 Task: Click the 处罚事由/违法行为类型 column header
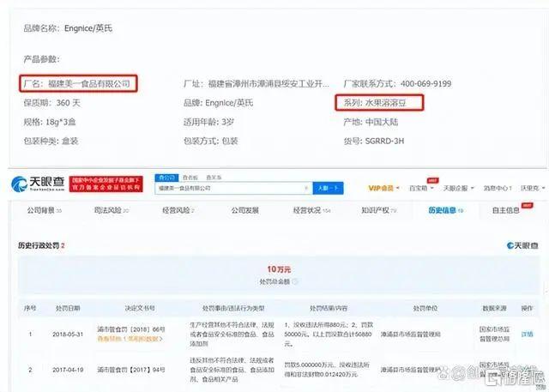tap(233, 308)
